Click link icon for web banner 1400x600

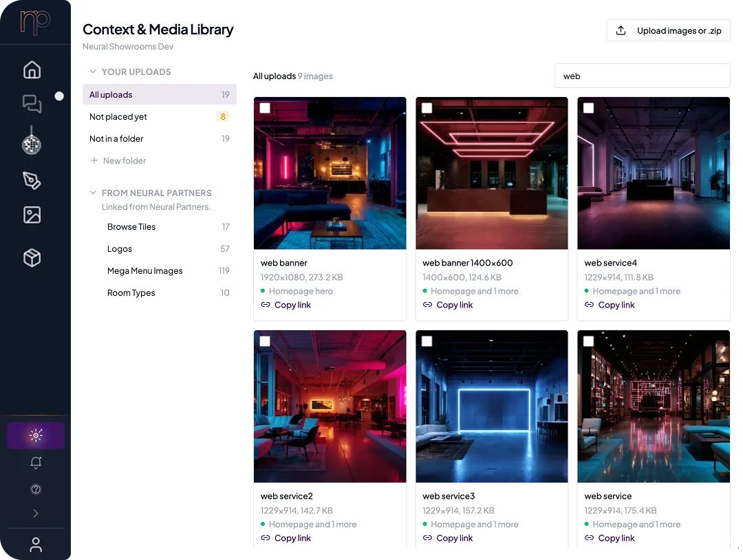(x=427, y=305)
